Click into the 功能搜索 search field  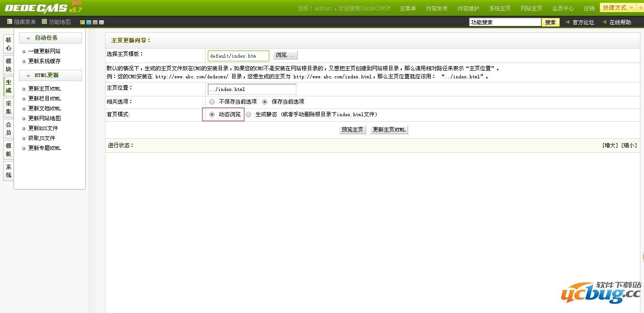click(505, 22)
